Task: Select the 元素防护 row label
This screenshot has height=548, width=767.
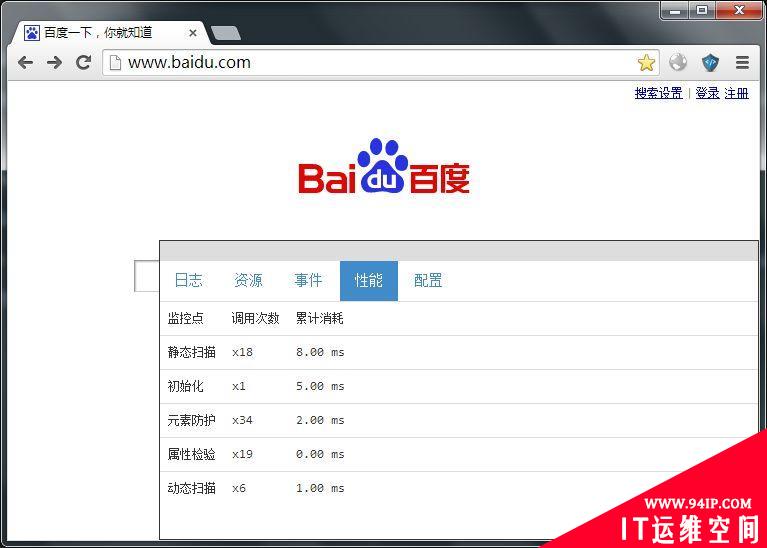Action: [x=191, y=420]
